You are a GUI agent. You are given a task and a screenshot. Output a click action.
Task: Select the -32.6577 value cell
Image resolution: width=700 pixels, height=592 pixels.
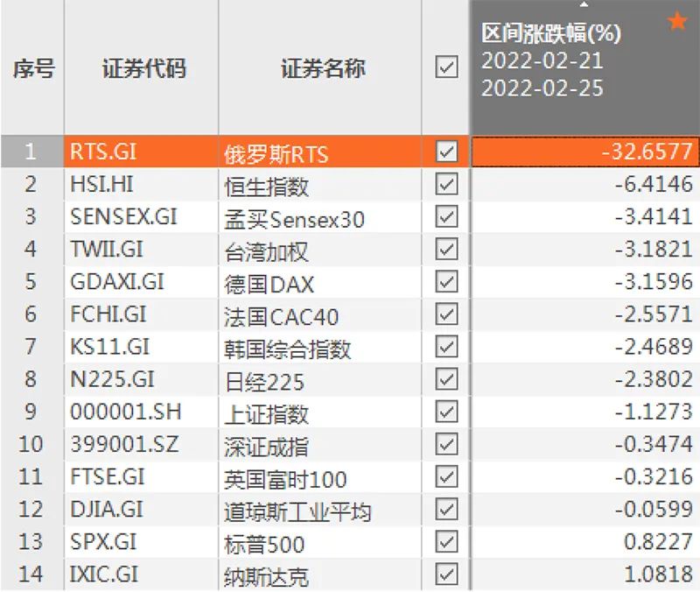point(585,152)
